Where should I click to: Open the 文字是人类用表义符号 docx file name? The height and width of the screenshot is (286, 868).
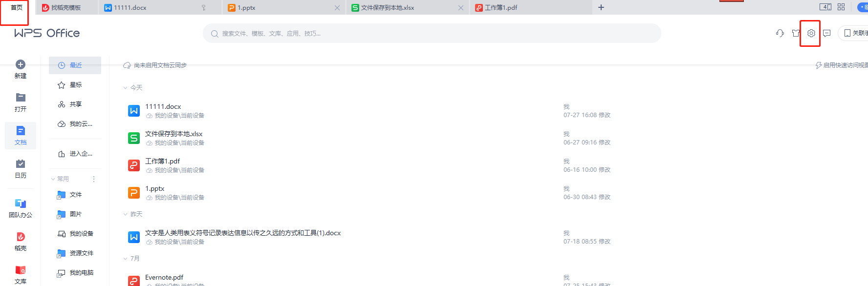coord(243,233)
